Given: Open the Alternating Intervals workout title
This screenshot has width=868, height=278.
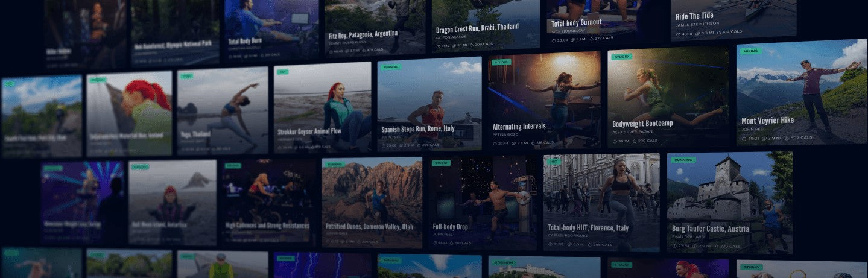Looking at the screenshot, I should (x=519, y=127).
